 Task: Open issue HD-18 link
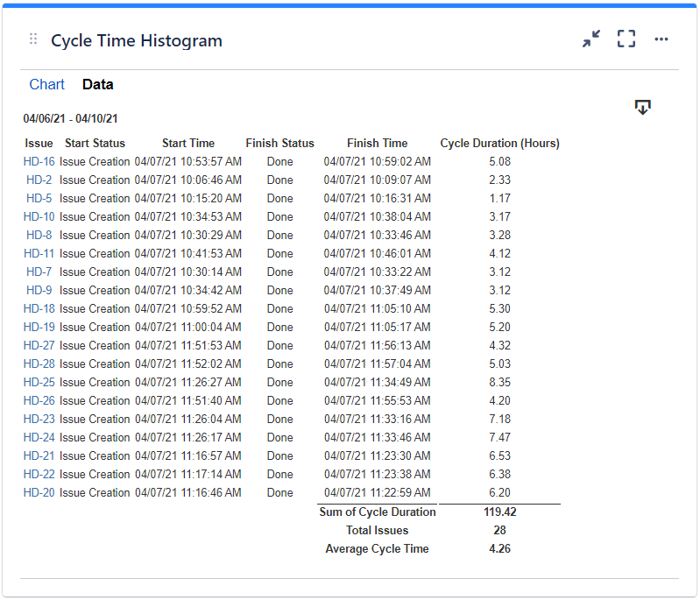(39, 308)
